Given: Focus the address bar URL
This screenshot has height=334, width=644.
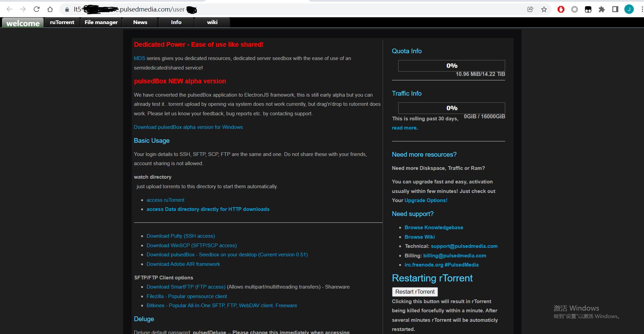Looking at the screenshot, I should (292, 9).
